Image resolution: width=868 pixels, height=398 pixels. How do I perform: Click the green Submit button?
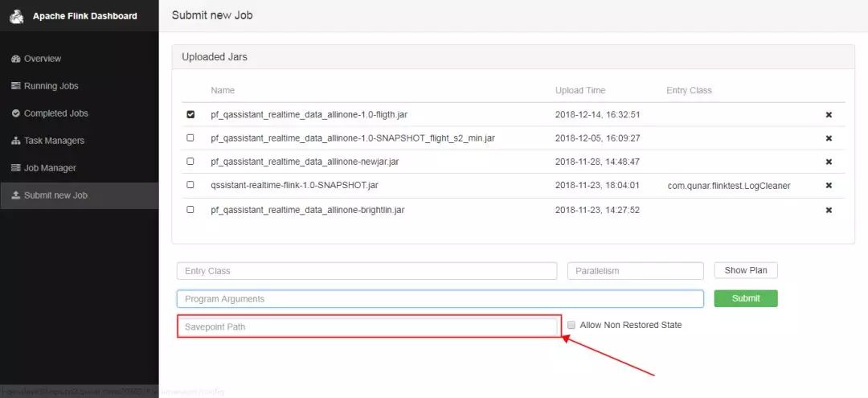(x=746, y=298)
